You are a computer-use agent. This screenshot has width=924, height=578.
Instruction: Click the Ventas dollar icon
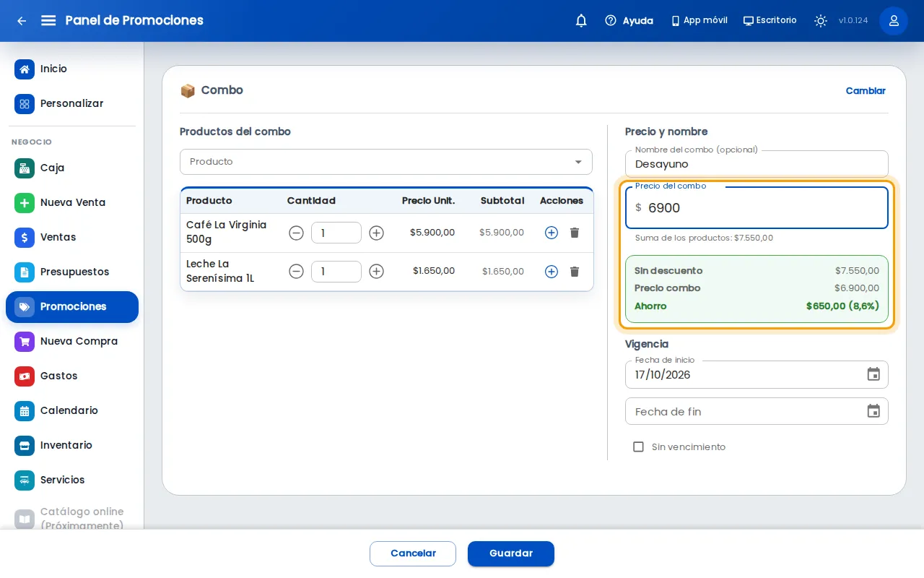[x=25, y=238]
